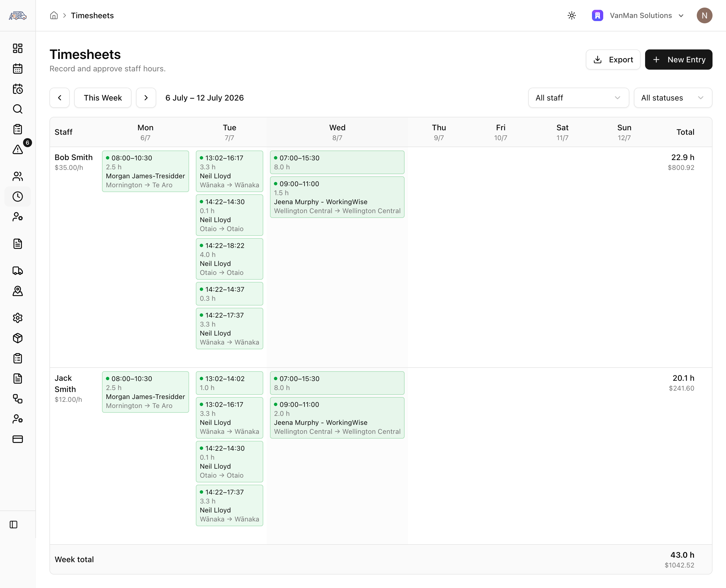Click the VanMan van logo icon
726x588 pixels.
pos(18,15)
